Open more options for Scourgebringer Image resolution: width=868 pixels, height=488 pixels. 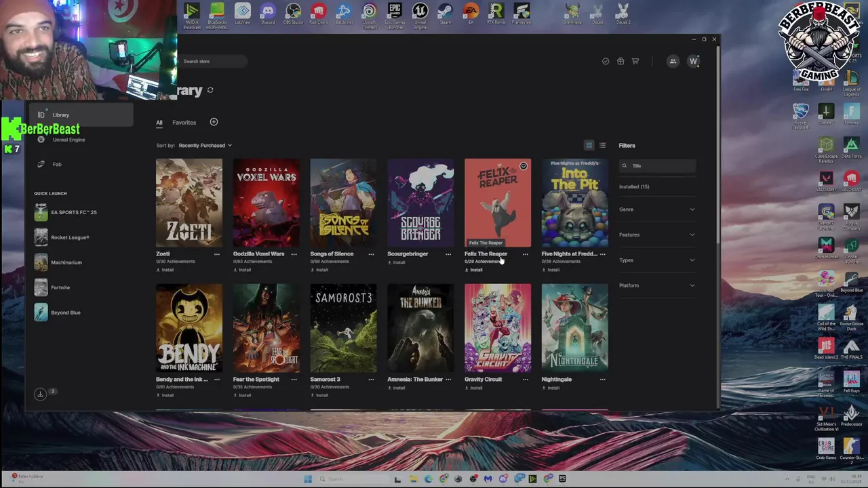pos(448,254)
